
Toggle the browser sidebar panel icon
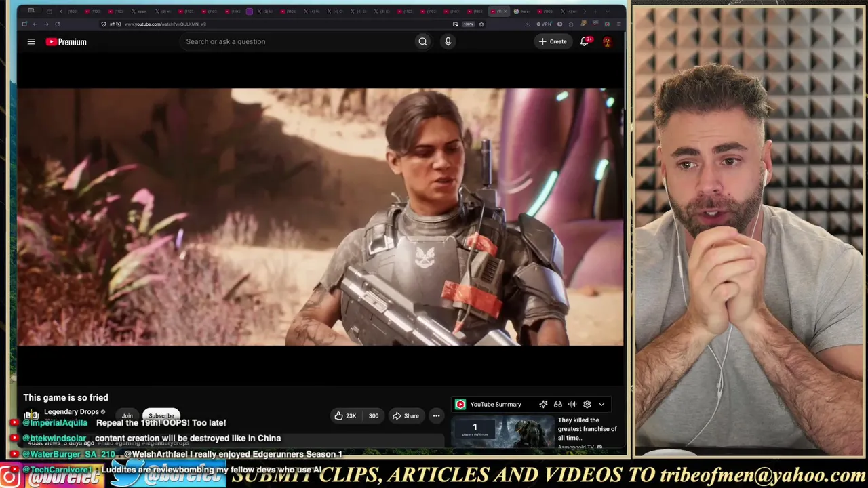(x=24, y=24)
